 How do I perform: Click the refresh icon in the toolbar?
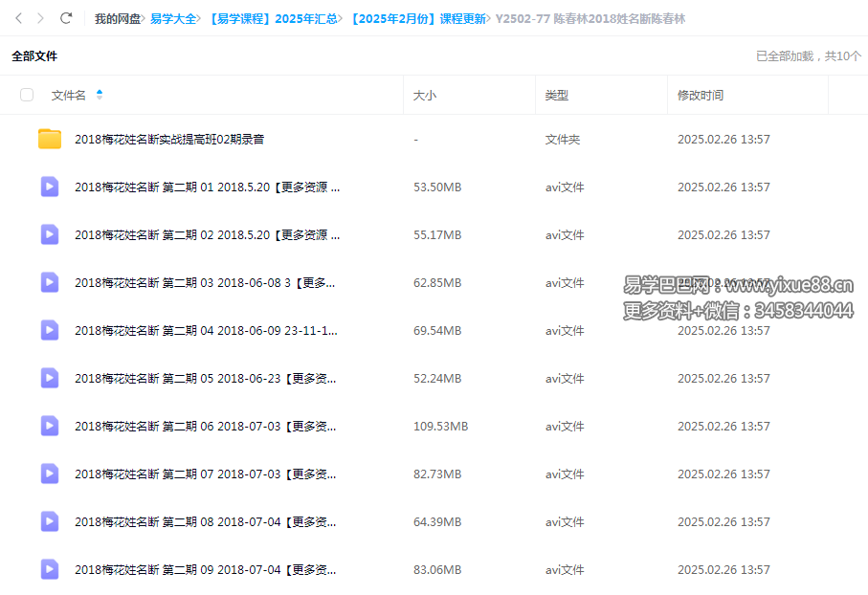click(65, 18)
